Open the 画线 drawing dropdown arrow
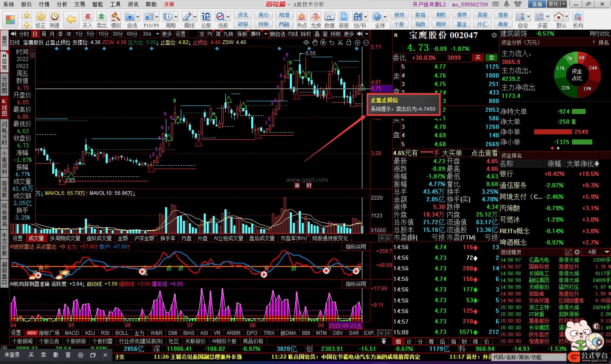Viewport: 611px width, 364px height. (195, 17)
